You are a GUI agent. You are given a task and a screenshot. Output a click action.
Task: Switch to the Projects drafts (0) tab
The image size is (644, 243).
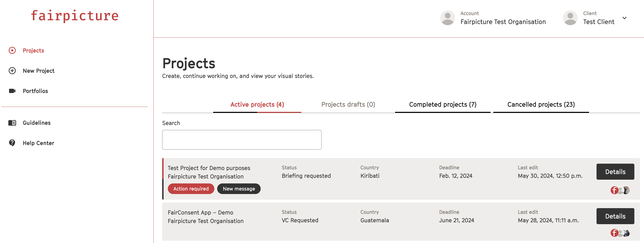[348, 105]
